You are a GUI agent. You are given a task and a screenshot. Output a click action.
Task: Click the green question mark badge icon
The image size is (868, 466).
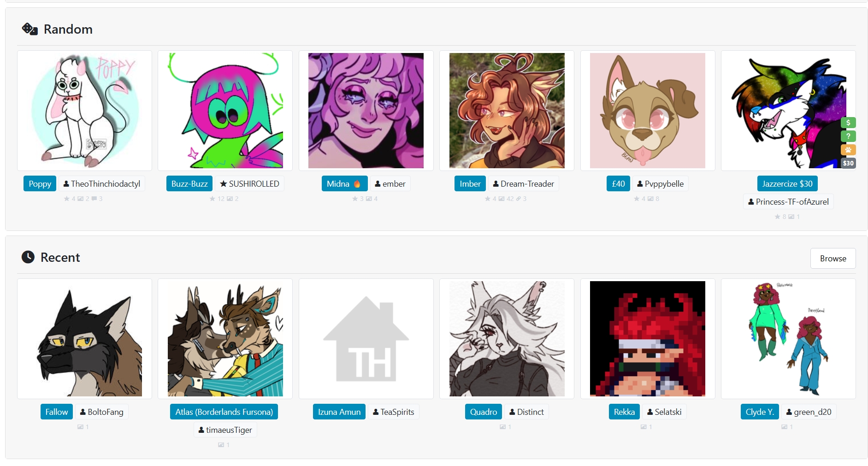click(848, 136)
